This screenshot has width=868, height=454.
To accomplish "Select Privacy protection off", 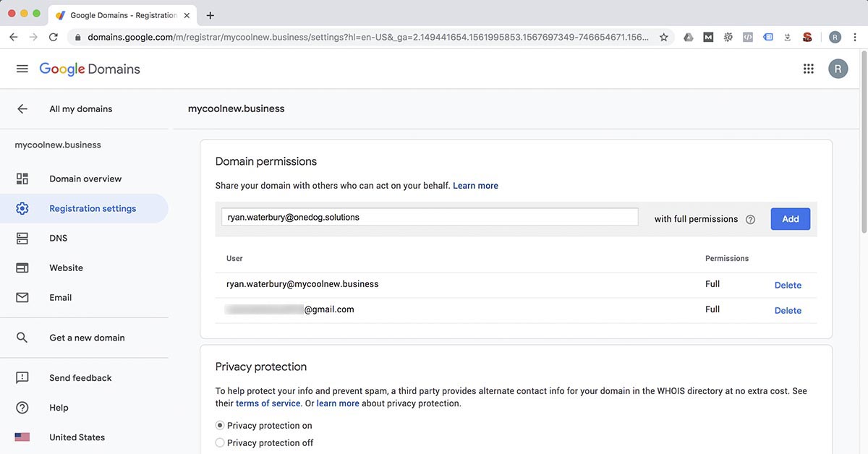I will coord(219,442).
